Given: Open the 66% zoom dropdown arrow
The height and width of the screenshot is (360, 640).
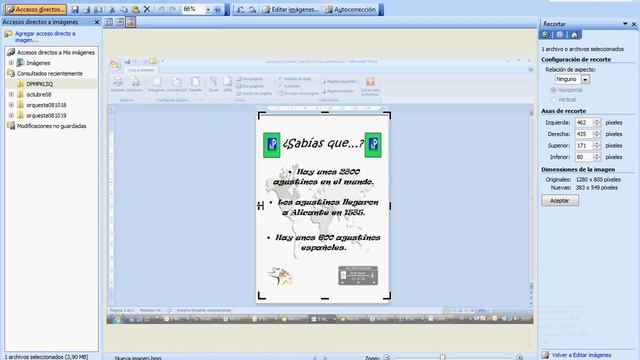Looking at the screenshot, I should [208, 9].
